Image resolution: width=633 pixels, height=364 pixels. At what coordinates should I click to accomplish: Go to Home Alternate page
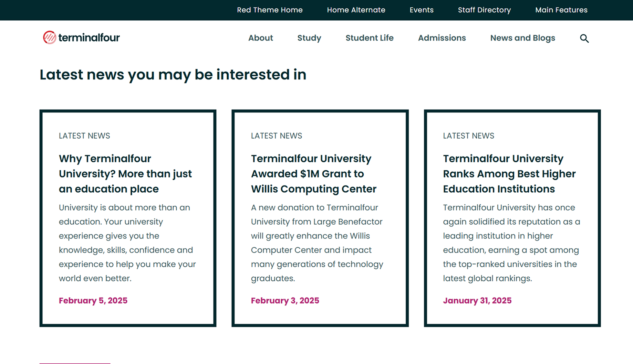[356, 10]
